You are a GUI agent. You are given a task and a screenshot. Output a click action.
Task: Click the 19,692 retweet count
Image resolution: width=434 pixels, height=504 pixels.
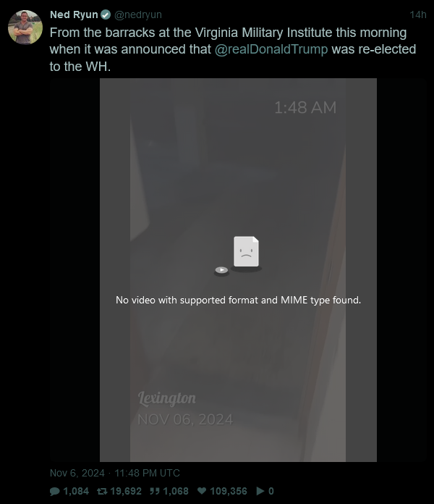(x=126, y=491)
